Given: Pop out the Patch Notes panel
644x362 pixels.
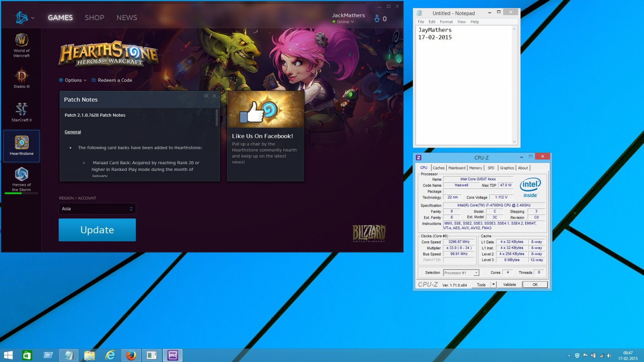Looking at the screenshot, I should (206, 96).
